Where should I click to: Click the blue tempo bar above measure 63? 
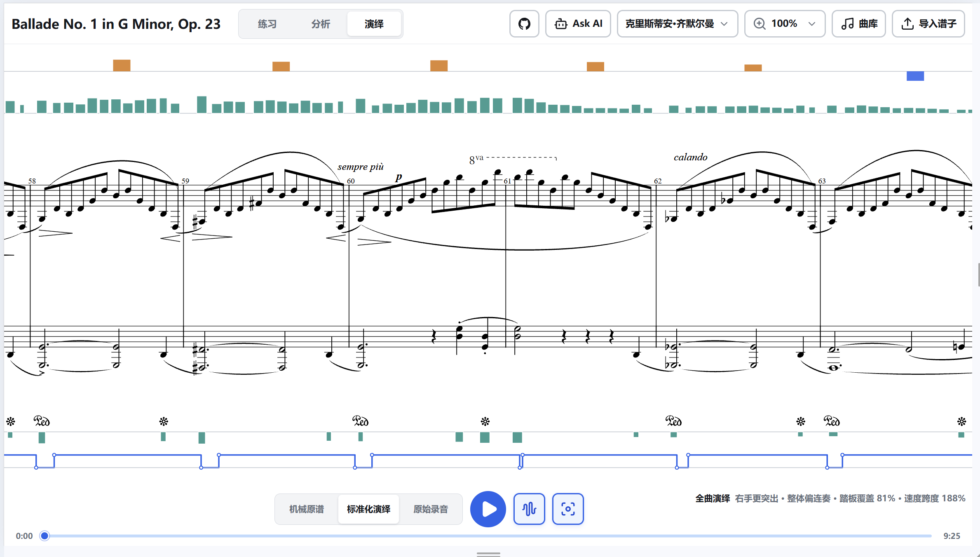point(915,76)
